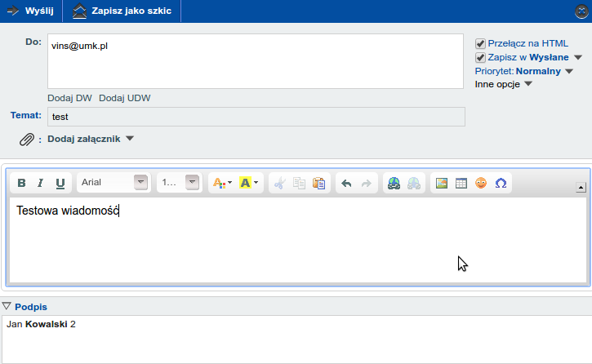The width and height of the screenshot is (592, 364).
Task: Expand the Inne opcje menu
Action: pyautogui.click(x=503, y=84)
